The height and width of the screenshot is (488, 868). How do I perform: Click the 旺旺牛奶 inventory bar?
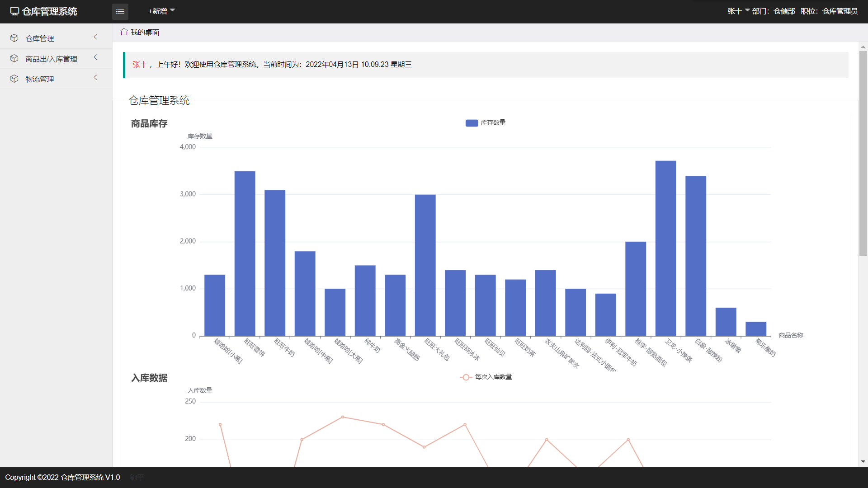tap(275, 263)
